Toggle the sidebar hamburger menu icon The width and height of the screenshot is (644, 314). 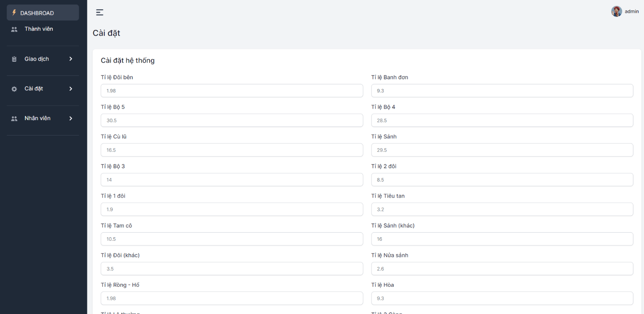coord(100,12)
